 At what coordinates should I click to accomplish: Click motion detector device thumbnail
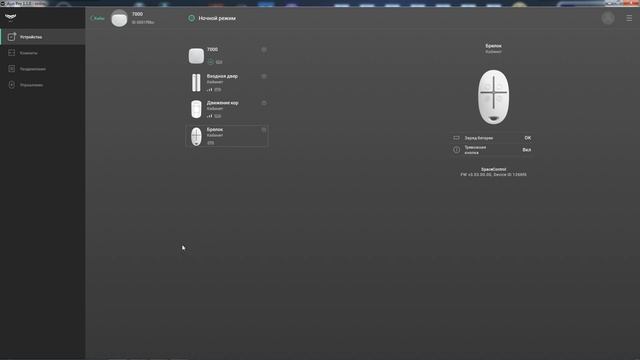pyautogui.click(x=196, y=109)
